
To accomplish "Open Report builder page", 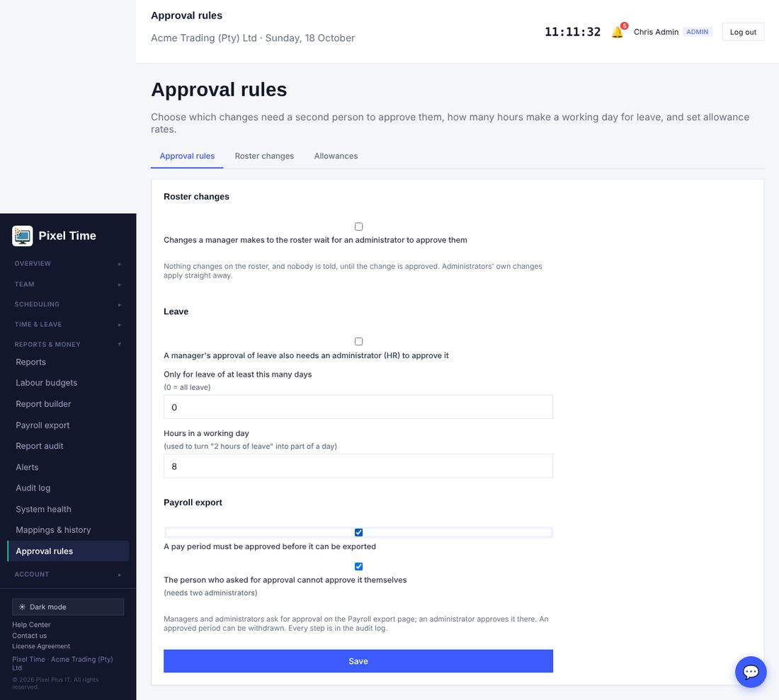I will [x=68, y=404].
